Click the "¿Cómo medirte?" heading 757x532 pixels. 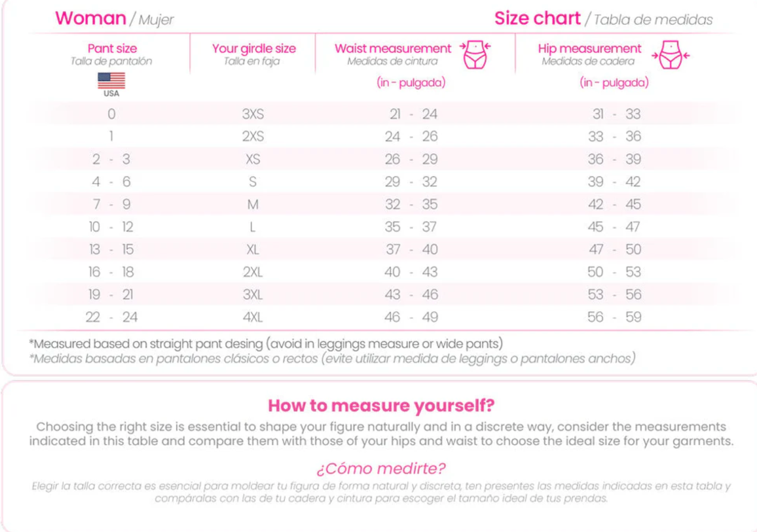coord(381,468)
